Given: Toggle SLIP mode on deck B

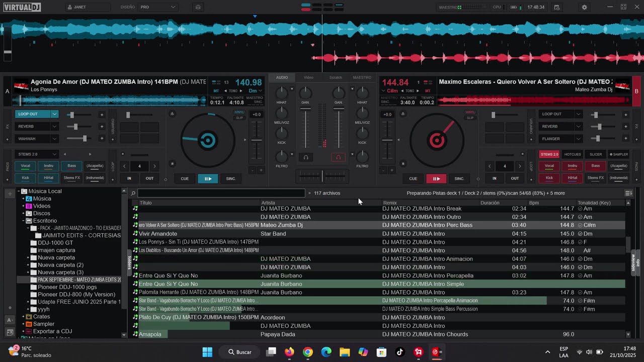Looking at the screenshot, I should [x=470, y=118].
